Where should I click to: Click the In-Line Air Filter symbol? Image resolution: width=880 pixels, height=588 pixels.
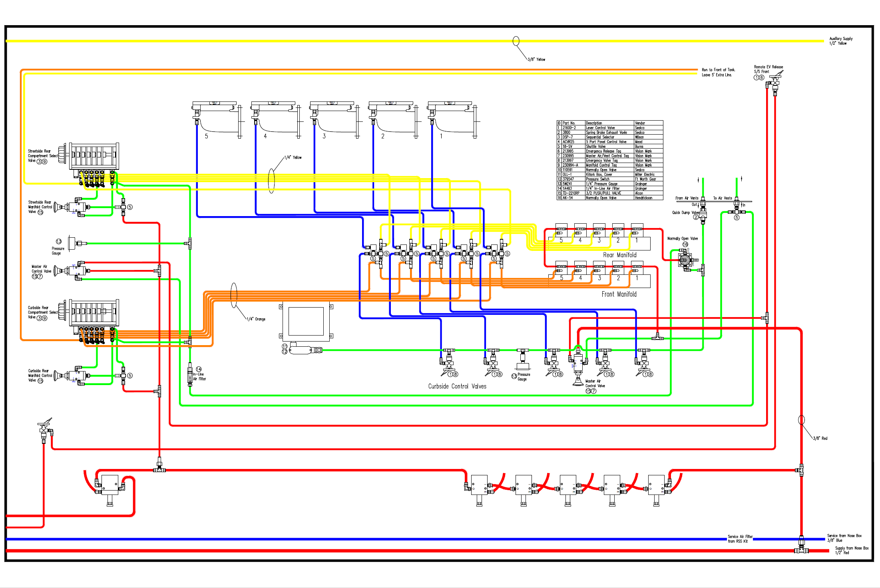coord(190,373)
